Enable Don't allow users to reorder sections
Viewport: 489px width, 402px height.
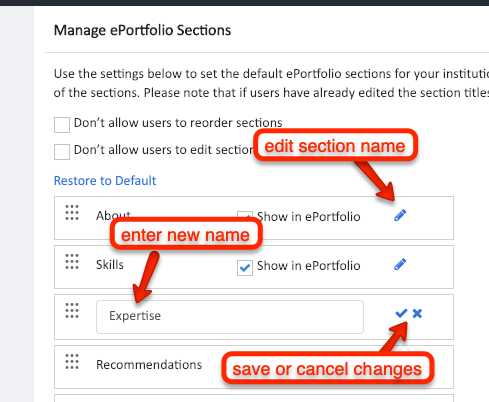coord(62,125)
